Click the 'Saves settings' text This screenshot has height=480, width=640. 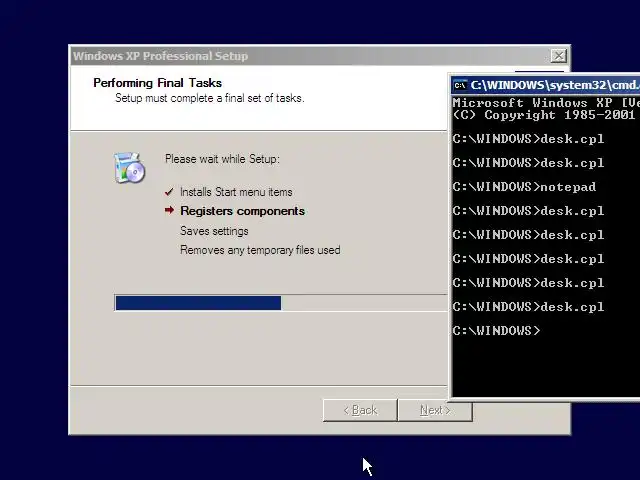(x=214, y=231)
